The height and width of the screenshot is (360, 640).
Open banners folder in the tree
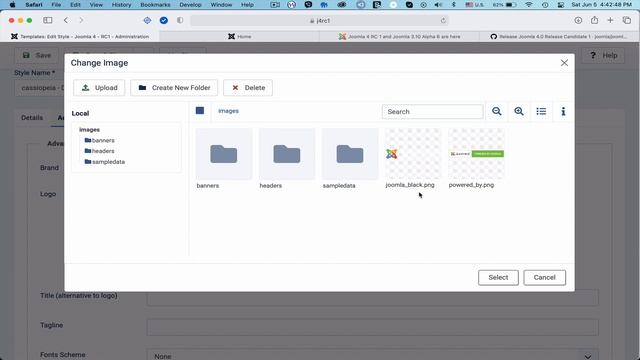(x=100, y=140)
